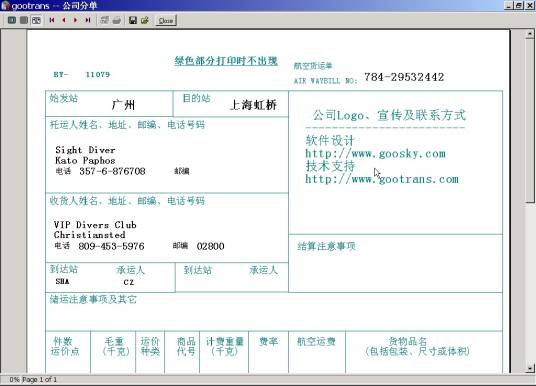Image resolution: width=536 pixels, height=386 pixels.
Task: Select the zoom-to-fit page view icon
Action: coord(12,20)
